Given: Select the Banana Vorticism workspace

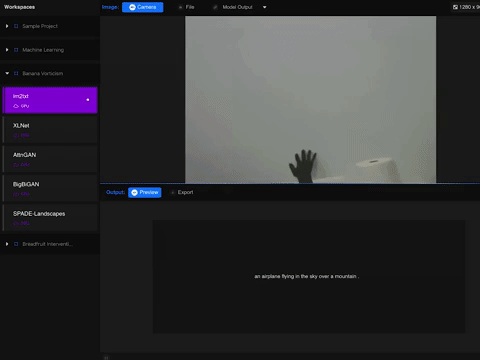Looking at the screenshot, I should pyautogui.click(x=50, y=73).
